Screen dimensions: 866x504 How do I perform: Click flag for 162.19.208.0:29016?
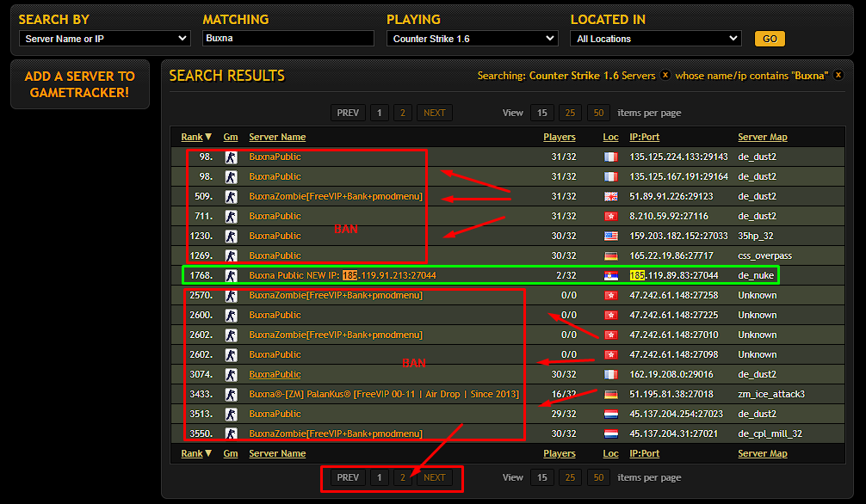611,374
